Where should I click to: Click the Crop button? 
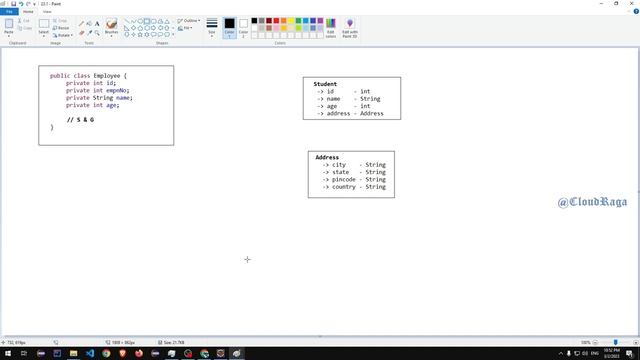tap(60, 20)
